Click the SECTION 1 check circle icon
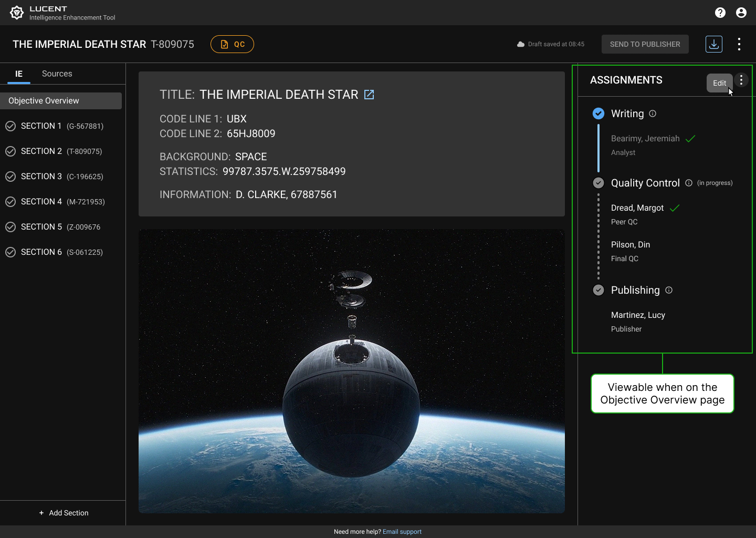756x538 pixels. coord(10,126)
